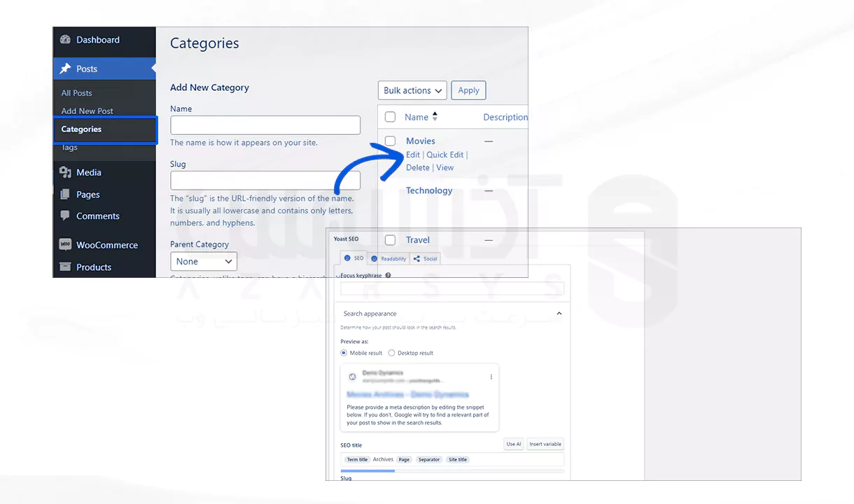Click the Term title variable tag
The image size is (854, 504).
point(357,459)
